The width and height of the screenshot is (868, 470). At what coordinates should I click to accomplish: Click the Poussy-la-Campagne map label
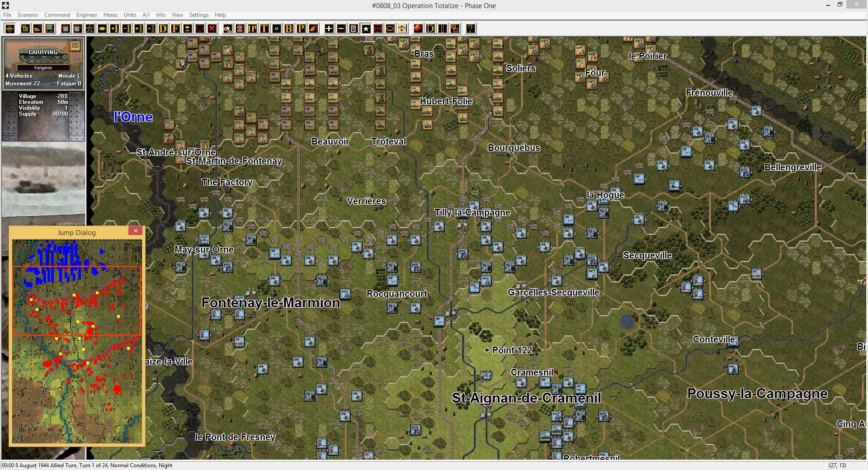tap(757, 394)
